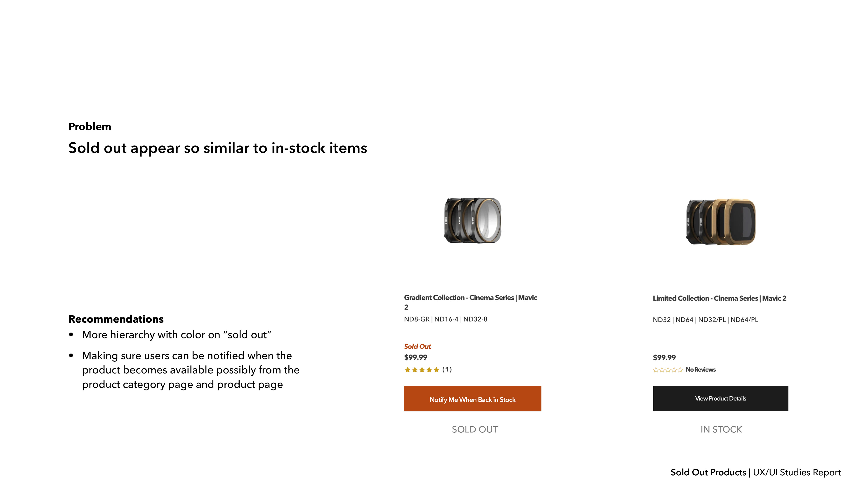The height and width of the screenshot is (488, 868).
Task: Click the Notify Me When Back in Stock button
Action: pos(472,398)
